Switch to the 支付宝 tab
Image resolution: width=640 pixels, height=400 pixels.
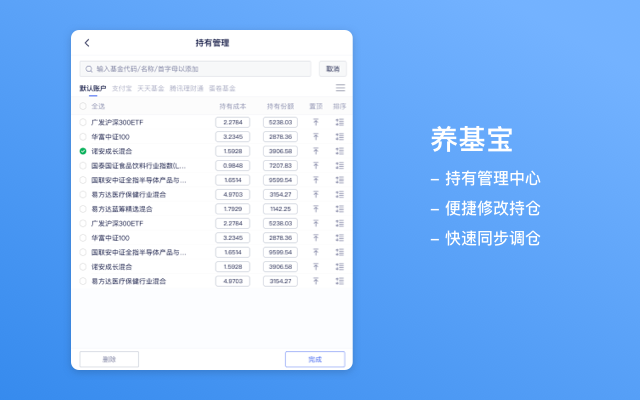(x=122, y=88)
